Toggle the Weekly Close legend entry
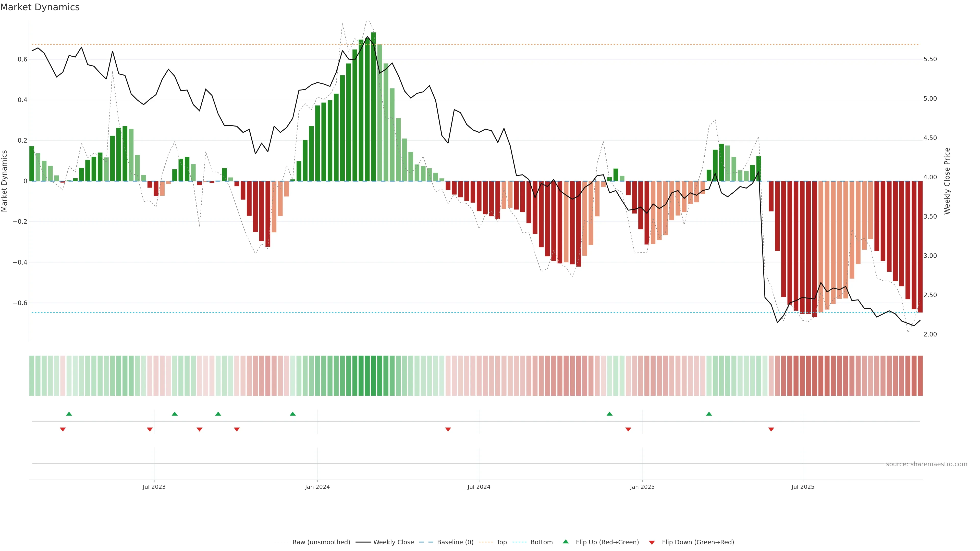 393,542
